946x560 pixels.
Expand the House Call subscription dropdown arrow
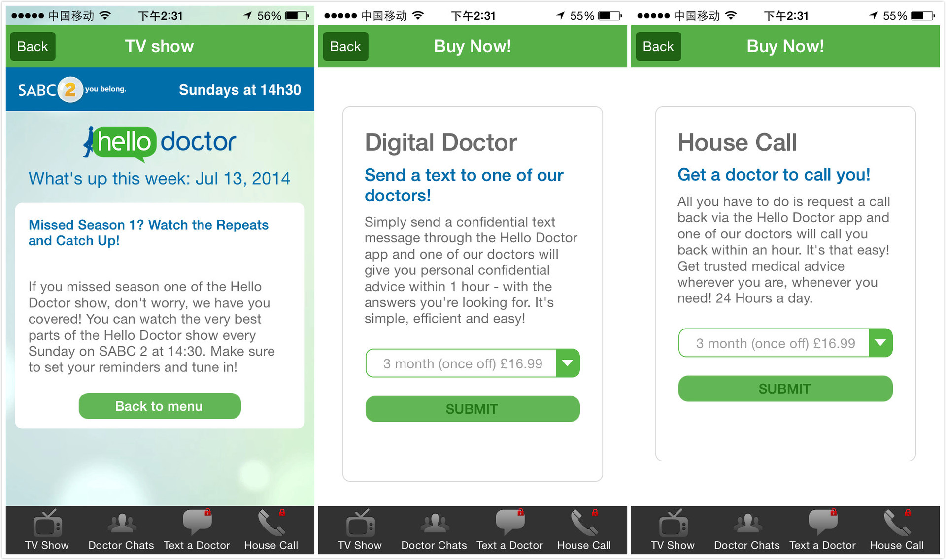pyautogui.click(x=880, y=343)
